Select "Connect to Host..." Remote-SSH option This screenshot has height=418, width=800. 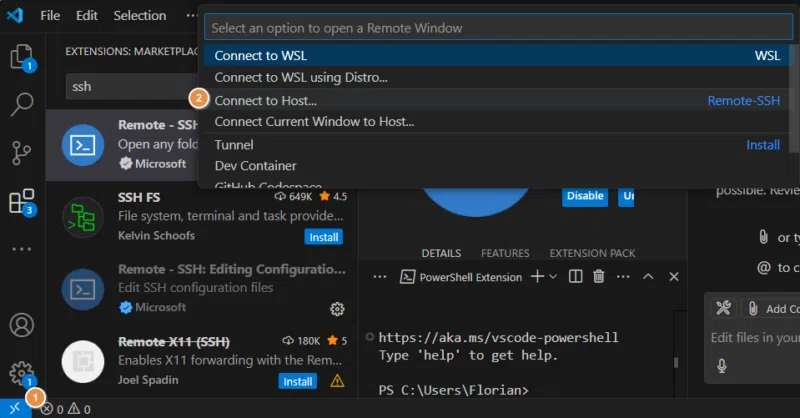pos(266,100)
